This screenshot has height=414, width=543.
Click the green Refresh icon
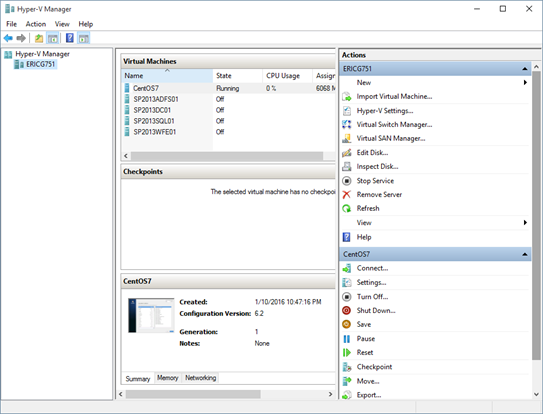click(347, 209)
